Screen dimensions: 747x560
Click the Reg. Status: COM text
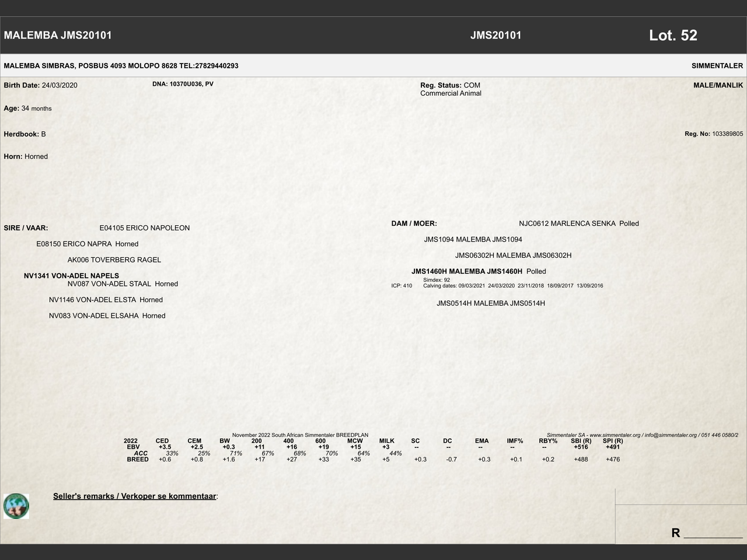click(450, 85)
